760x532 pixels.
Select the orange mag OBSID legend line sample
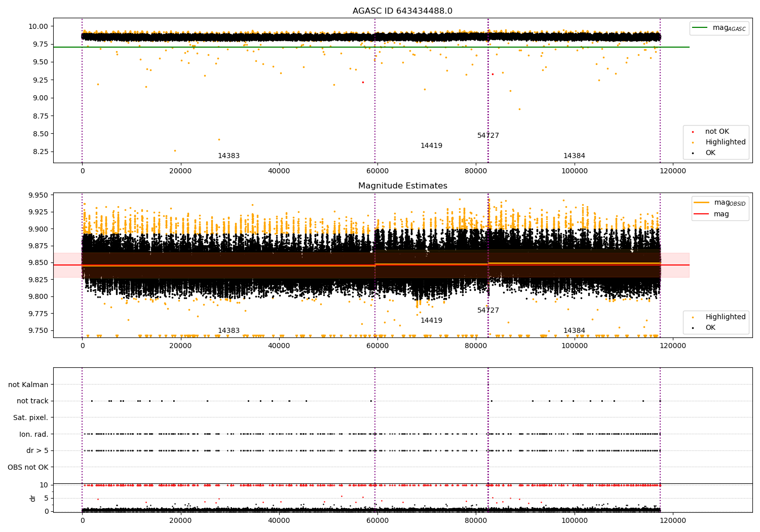click(x=702, y=203)
